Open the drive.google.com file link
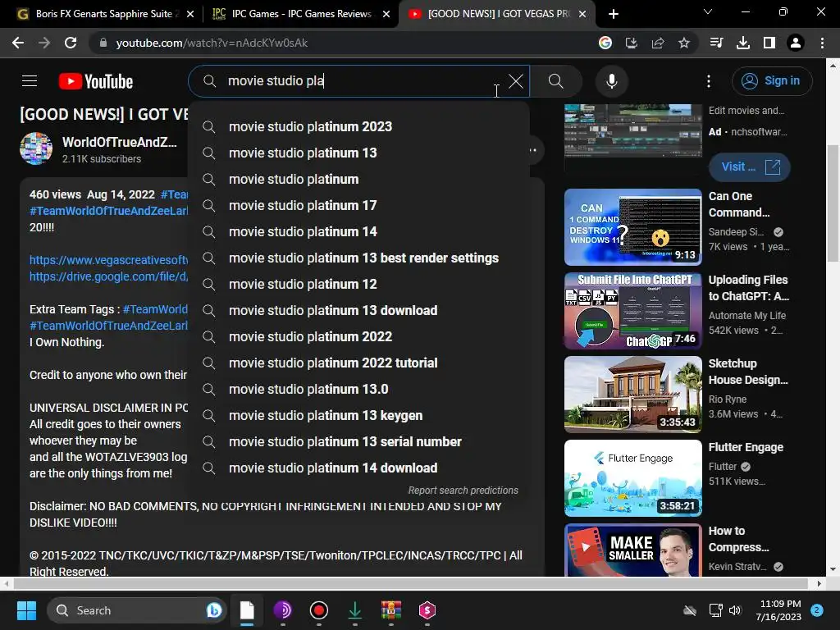 click(x=109, y=276)
